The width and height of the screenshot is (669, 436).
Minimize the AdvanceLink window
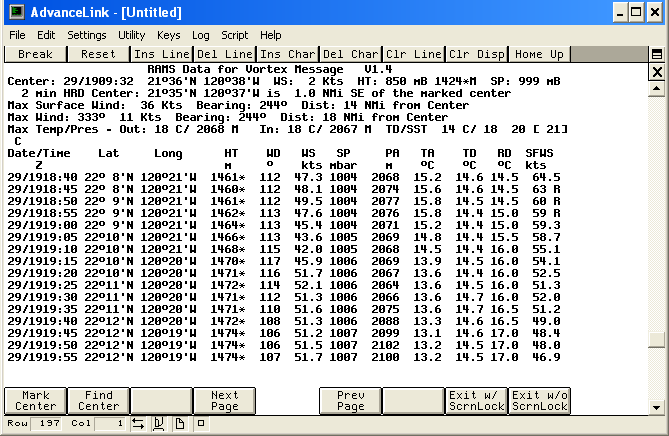click(x=620, y=12)
